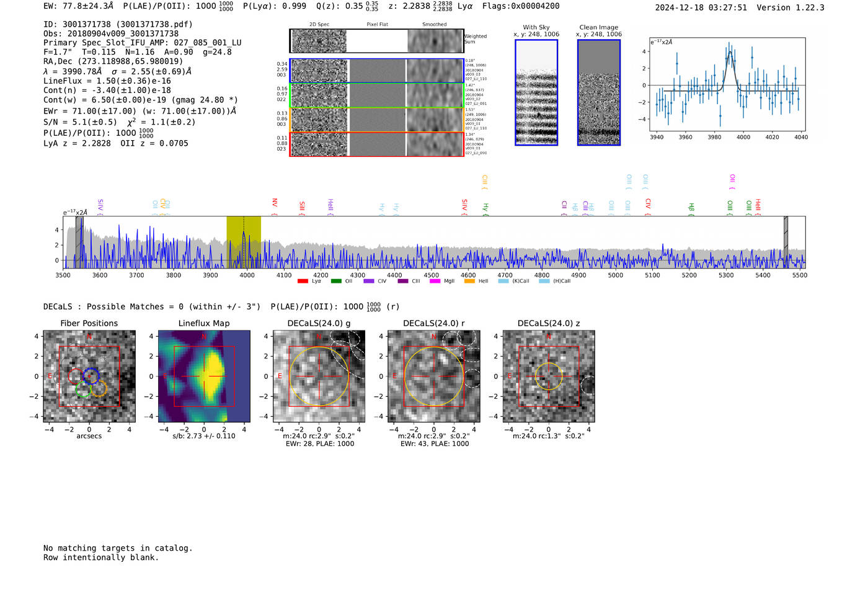The width and height of the screenshot is (868, 591).
Task: Click the 'Flags:0x00004200' text
Action: coord(521,6)
